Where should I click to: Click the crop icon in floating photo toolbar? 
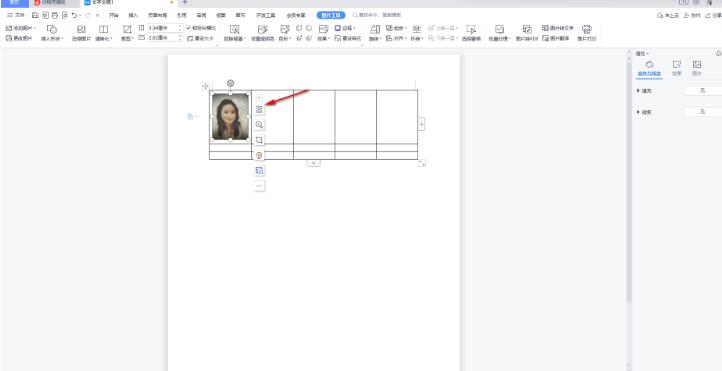point(259,140)
